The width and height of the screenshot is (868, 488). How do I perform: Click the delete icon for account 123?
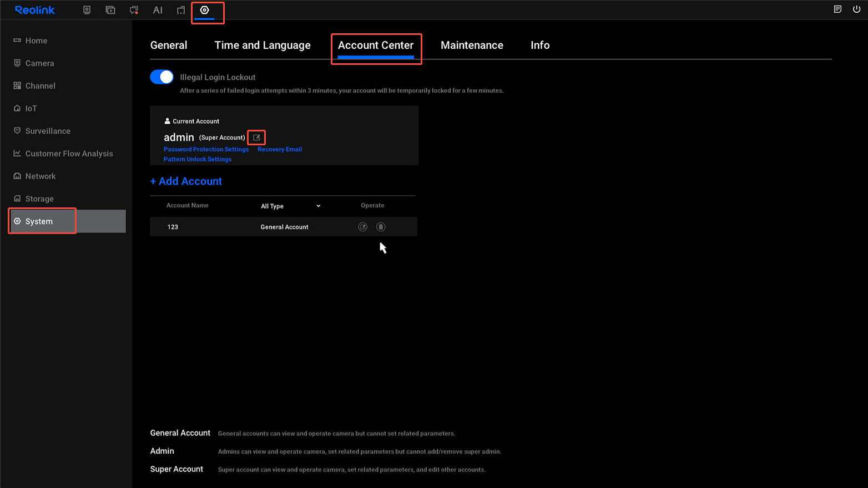pos(380,226)
